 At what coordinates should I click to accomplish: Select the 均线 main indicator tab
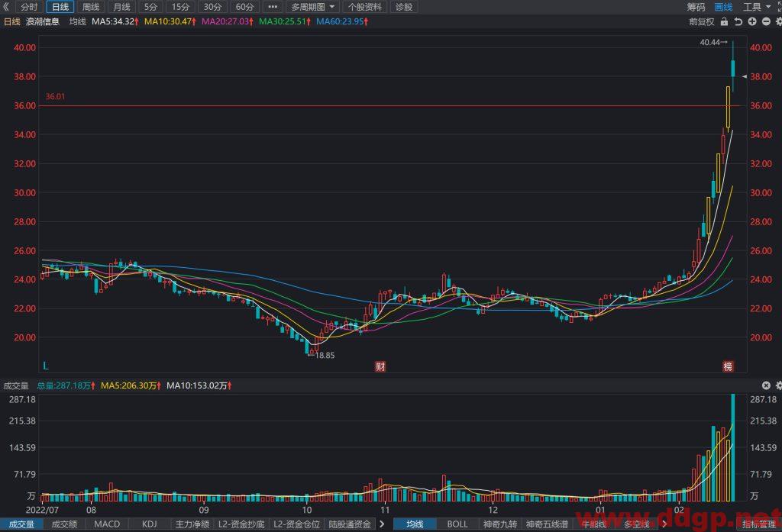click(415, 524)
